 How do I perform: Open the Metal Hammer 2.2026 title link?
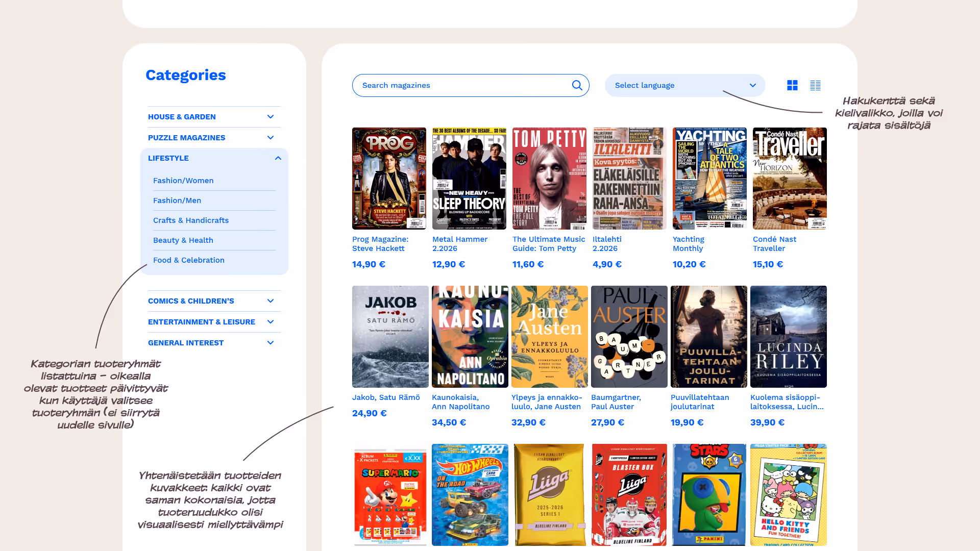pyautogui.click(x=460, y=244)
